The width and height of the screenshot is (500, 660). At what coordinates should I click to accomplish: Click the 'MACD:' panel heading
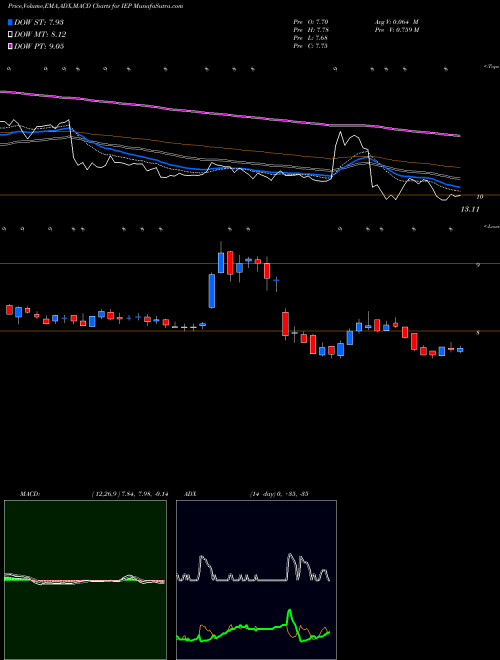(x=29, y=494)
